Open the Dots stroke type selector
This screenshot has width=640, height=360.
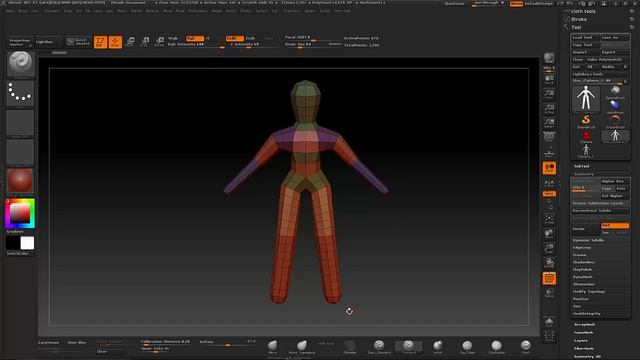point(20,93)
